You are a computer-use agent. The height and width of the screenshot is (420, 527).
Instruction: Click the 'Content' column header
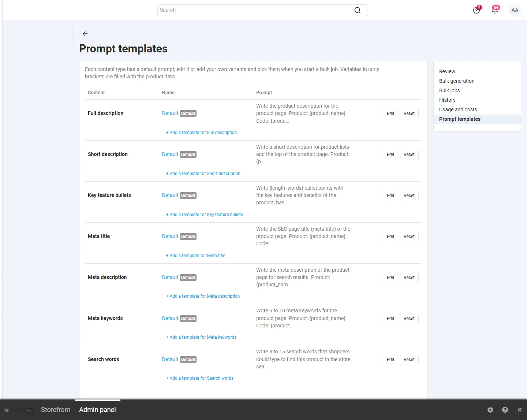(x=96, y=93)
